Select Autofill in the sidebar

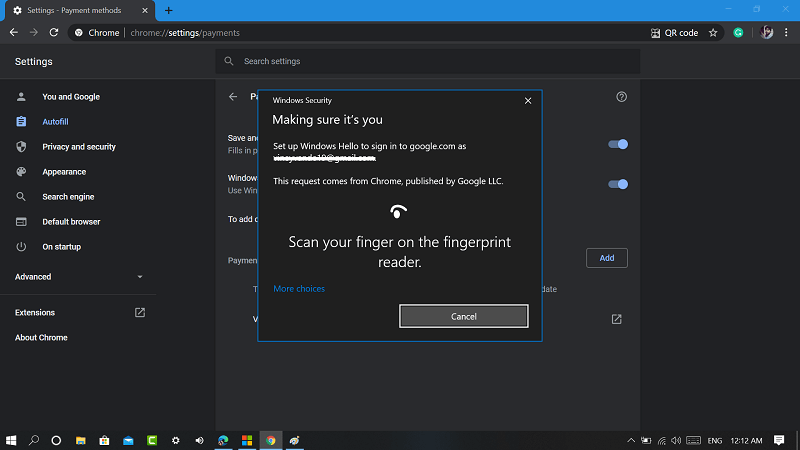pos(55,122)
